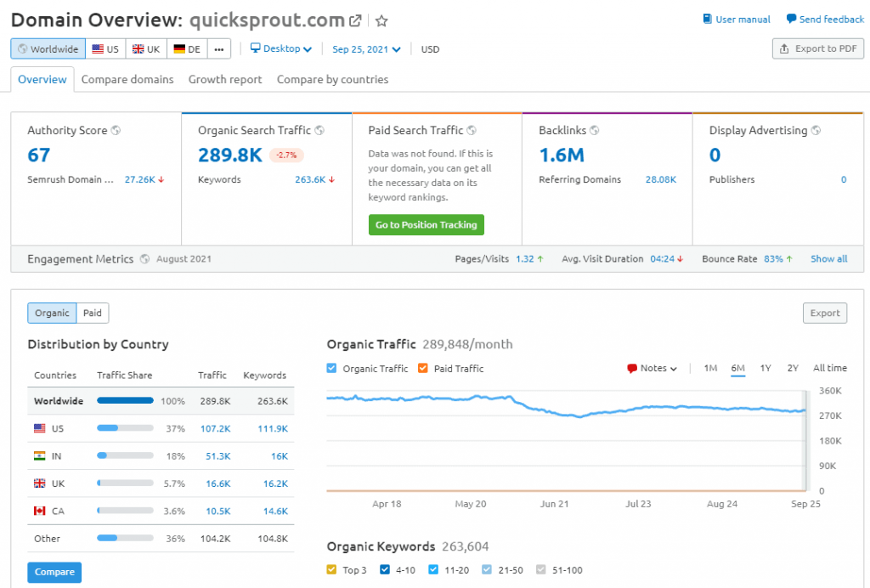Viewport: 870px width, 588px height.
Task: Go to Compare by countries tab
Action: pos(333,79)
